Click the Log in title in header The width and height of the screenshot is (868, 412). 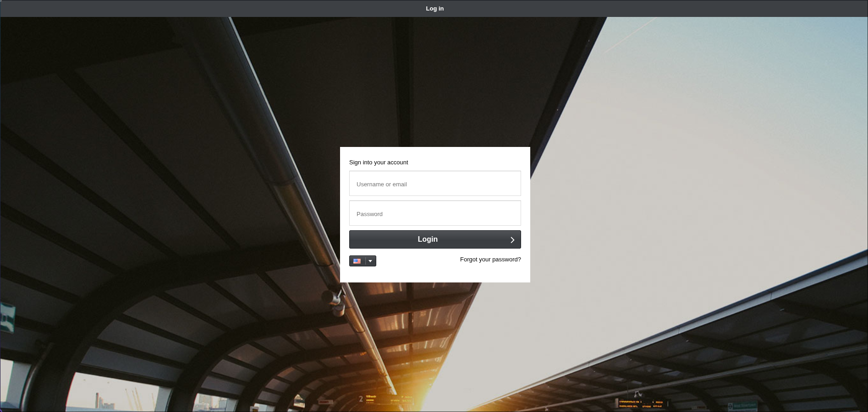pos(434,9)
